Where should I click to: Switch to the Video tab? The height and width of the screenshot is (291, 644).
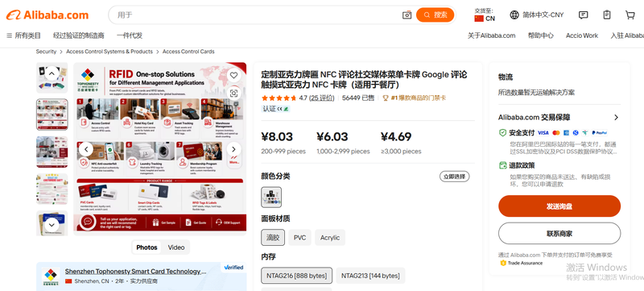click(x=176, y=247)
